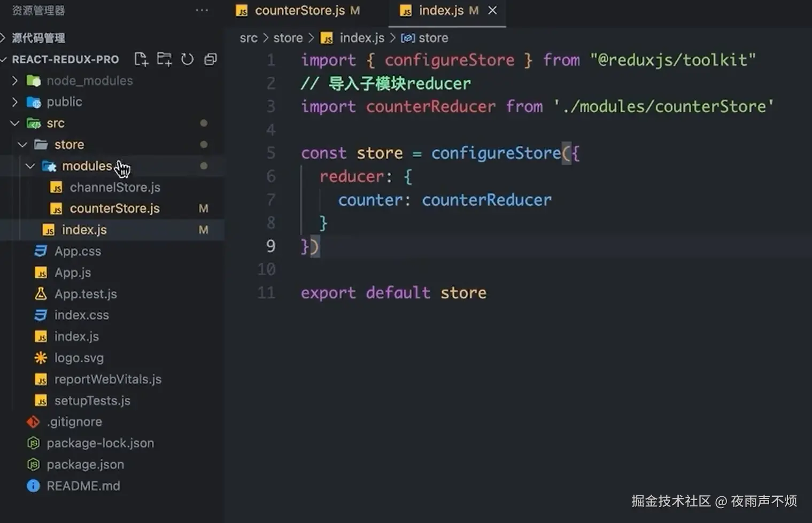Click 'export default store' line
812x523 pixels.
pyautogui.click(x=393, y=293)
